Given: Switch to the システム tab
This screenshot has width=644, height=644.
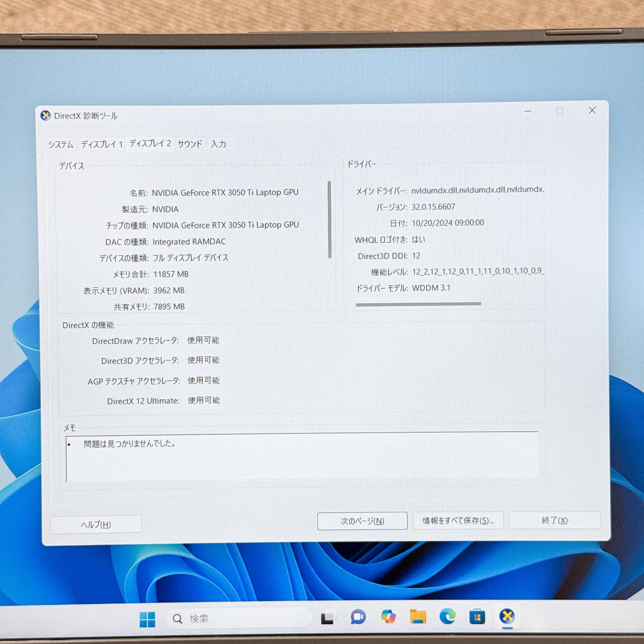Looking at the screenshot, I should 61,145.
